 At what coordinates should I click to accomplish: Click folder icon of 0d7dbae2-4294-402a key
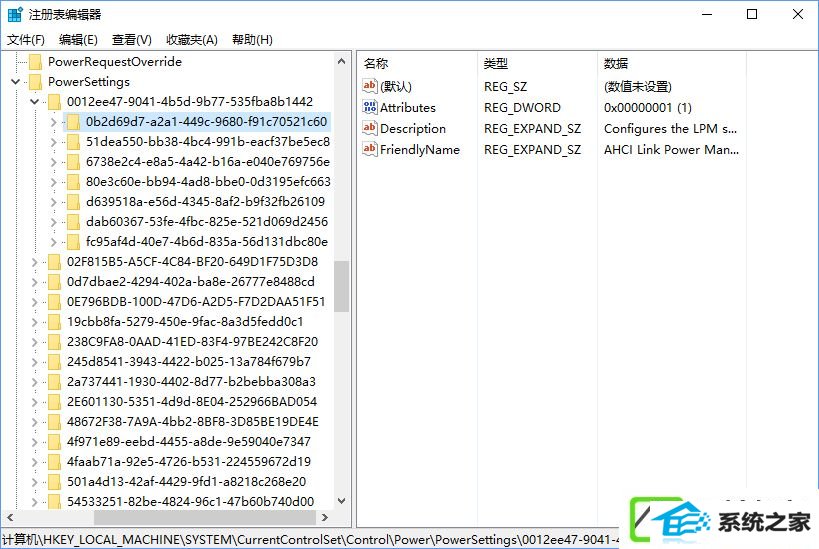[x=54, y=282]
